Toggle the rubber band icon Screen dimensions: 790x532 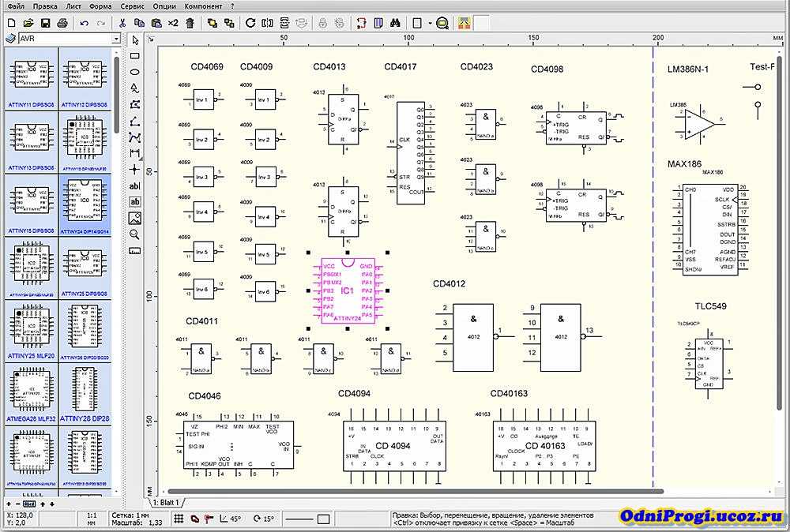click(x=194, y=519)
